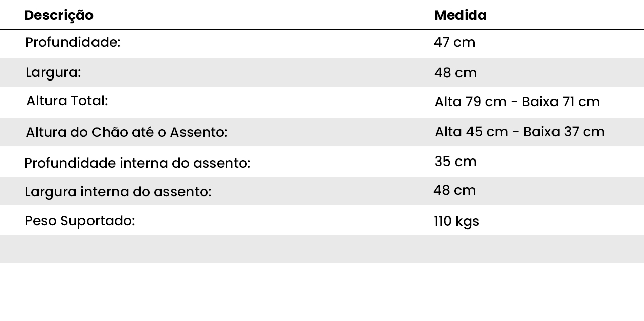The height and width of the screenshot is (321, 644).
Task: Click the Alta 45 cm text
Action: pyautogui.click(x=472, y=132)
